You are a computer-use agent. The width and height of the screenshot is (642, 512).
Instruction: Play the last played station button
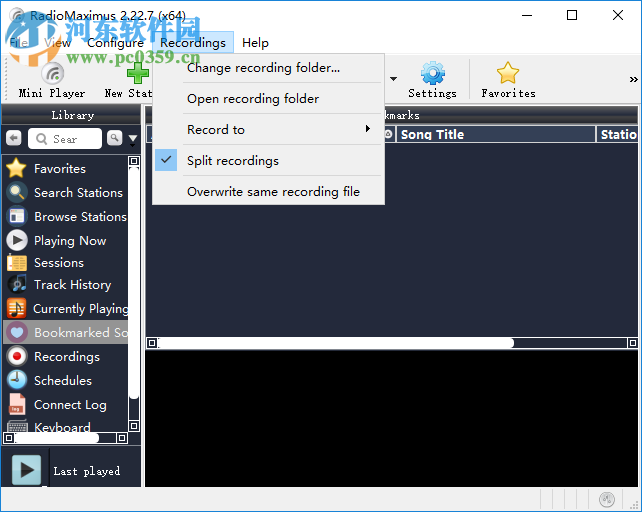tap(26, 470)
